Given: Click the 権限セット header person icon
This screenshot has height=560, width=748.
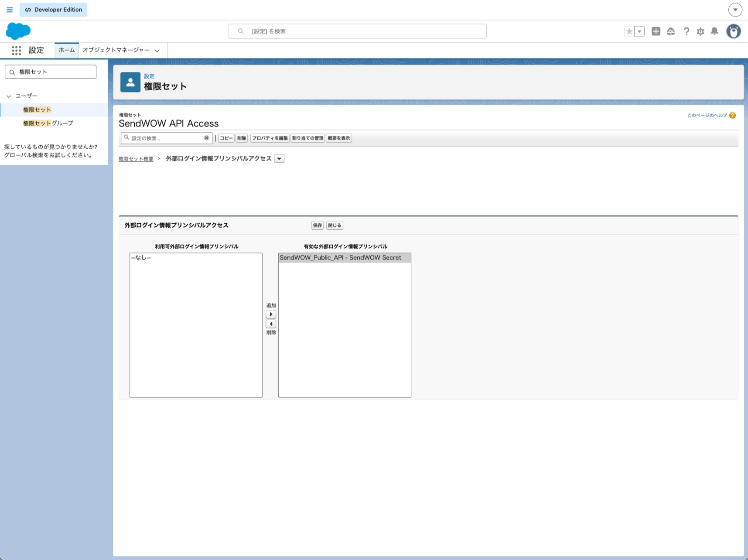Looking at the screenshot, I should 130,82.
